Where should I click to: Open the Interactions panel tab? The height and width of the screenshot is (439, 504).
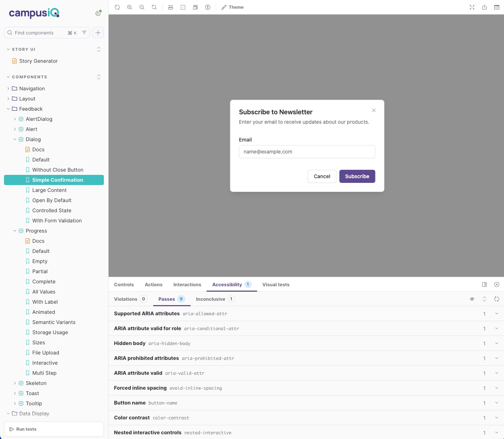(x=187, y=284)
